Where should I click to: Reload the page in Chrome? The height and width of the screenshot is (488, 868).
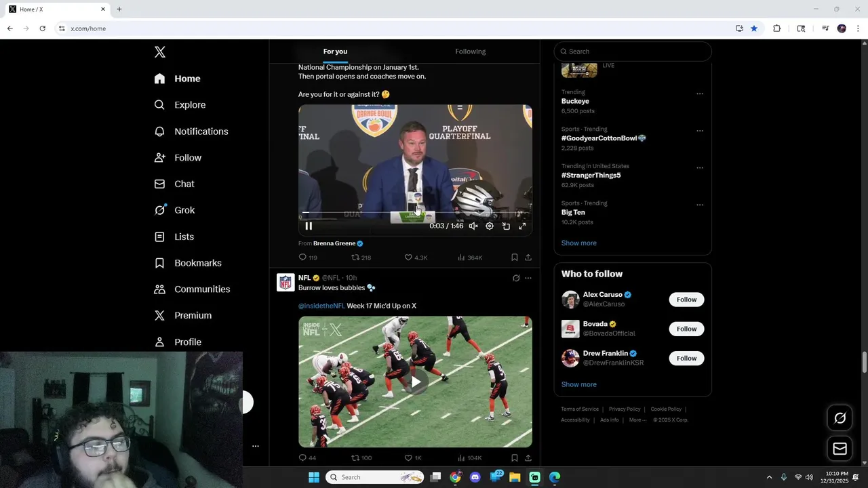[42, 28]
